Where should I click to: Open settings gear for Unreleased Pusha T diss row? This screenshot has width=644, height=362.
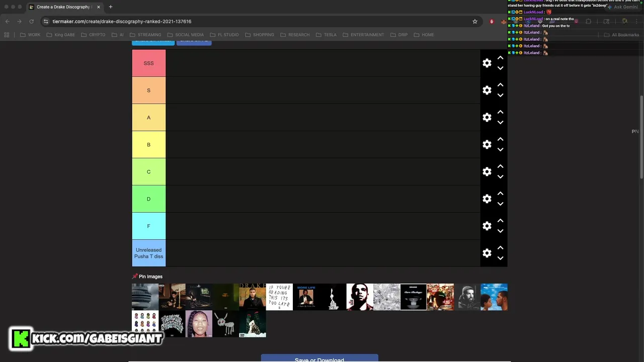pos(487,253)
